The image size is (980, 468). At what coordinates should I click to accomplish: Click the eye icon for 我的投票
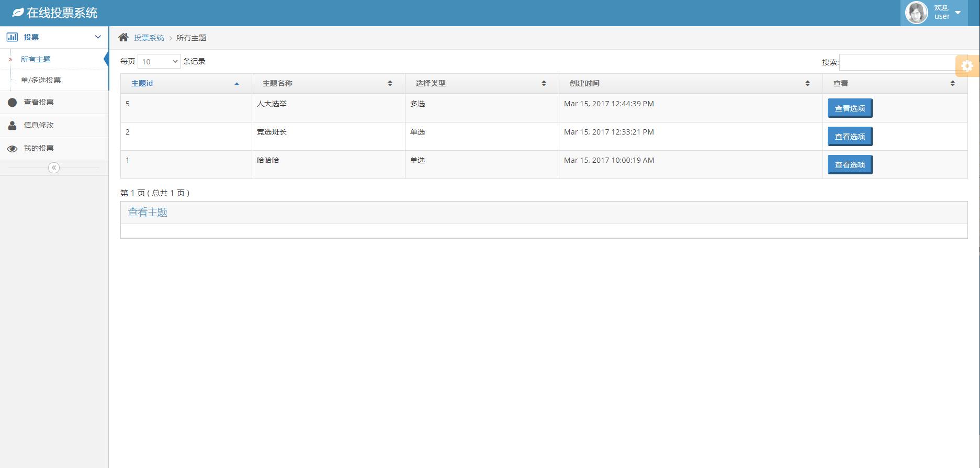12,149
